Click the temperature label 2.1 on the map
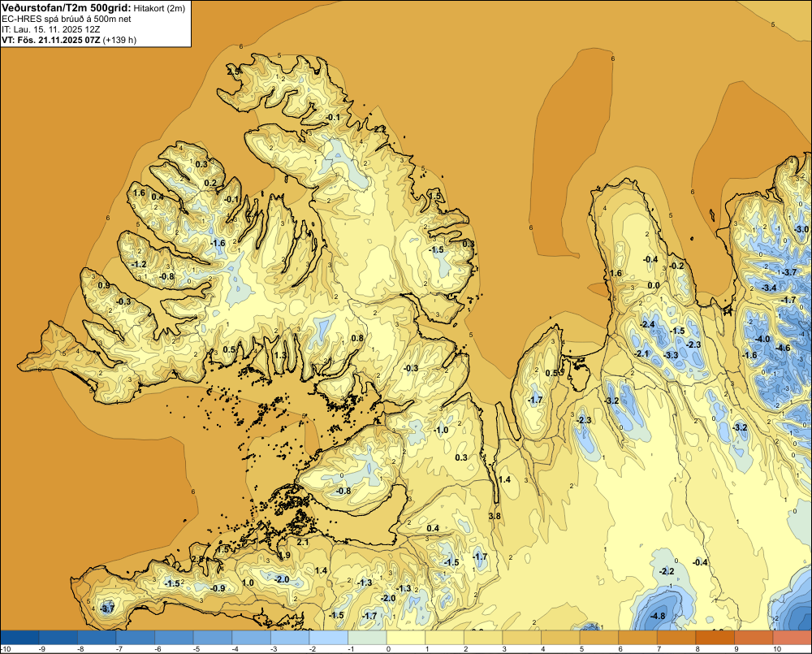The width and height of the screenshot is (812, 654). 303,543
